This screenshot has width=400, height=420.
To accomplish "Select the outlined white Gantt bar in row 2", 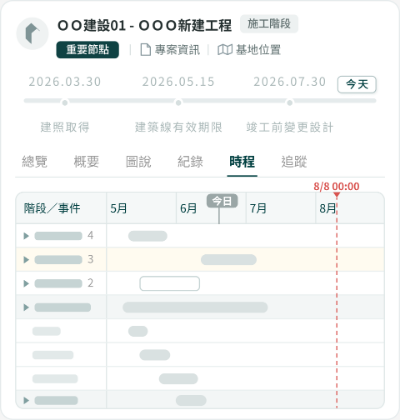I will [170, 284].
